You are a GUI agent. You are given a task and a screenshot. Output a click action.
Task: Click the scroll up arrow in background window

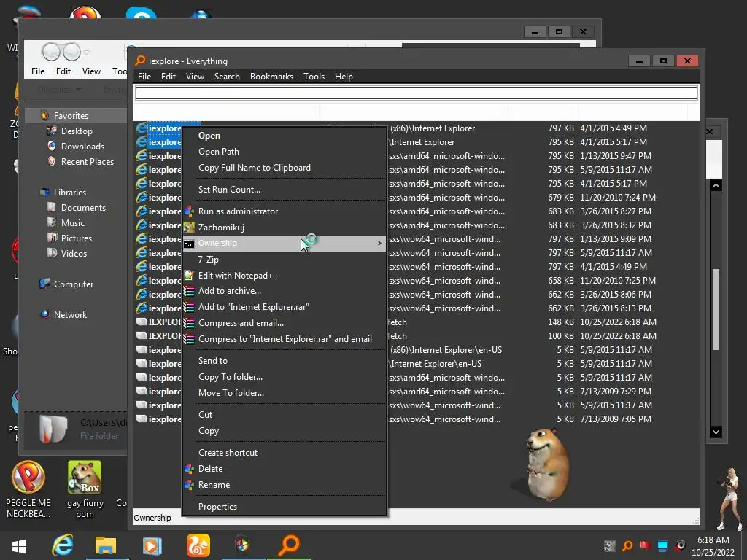click(x=716, y=185)
